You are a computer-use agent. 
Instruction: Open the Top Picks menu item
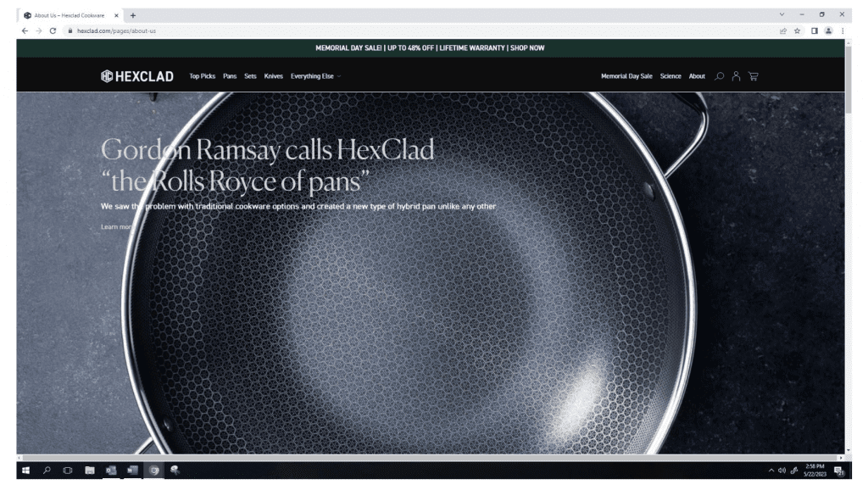202,76
